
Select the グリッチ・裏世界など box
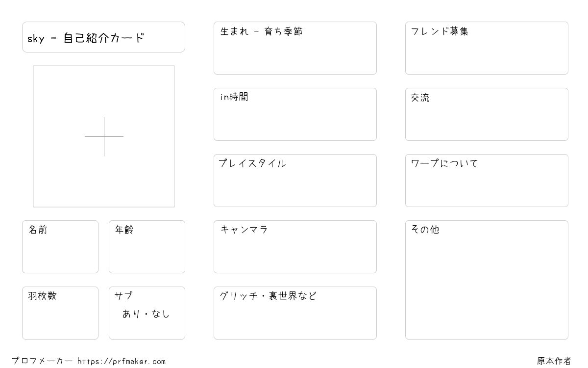(295, 313)
